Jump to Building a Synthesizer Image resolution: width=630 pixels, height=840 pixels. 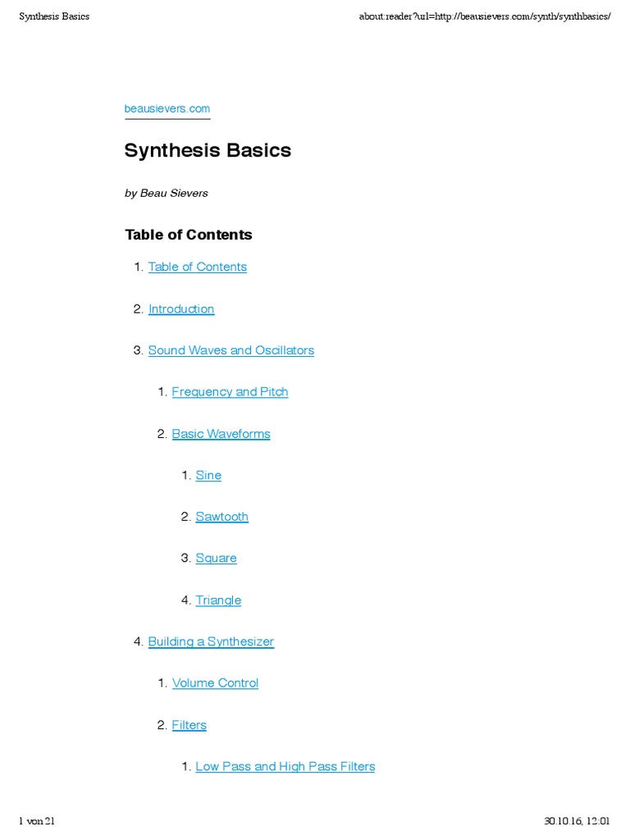pyautogui.click(x=211, y=641)
